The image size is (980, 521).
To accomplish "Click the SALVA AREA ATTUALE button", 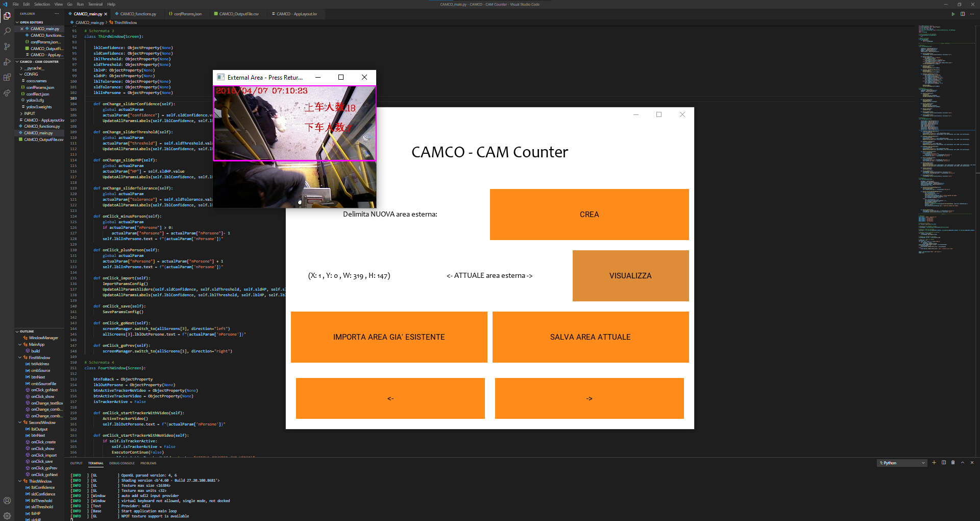I will pos(590,337).
